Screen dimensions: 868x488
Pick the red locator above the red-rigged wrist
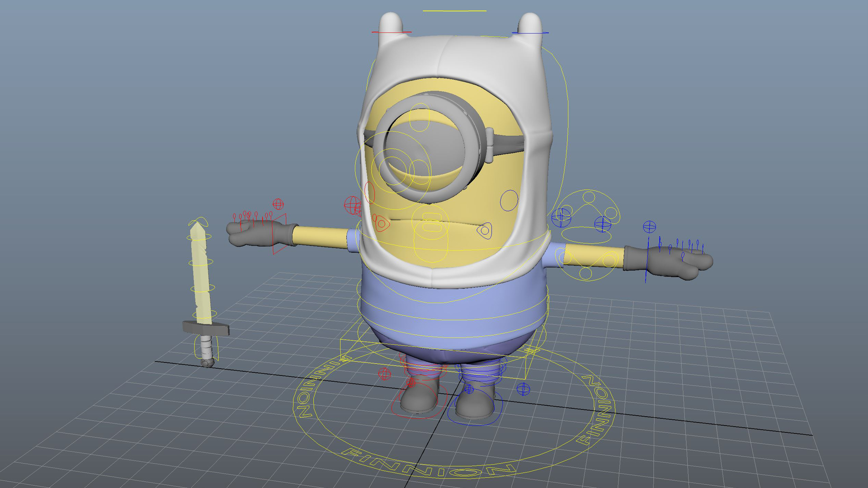[278, 204]
